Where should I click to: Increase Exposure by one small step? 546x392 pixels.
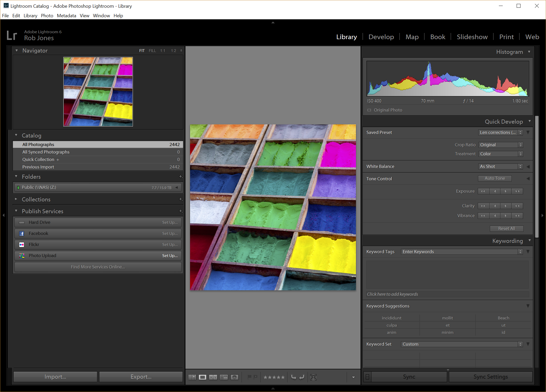point(506,191)
